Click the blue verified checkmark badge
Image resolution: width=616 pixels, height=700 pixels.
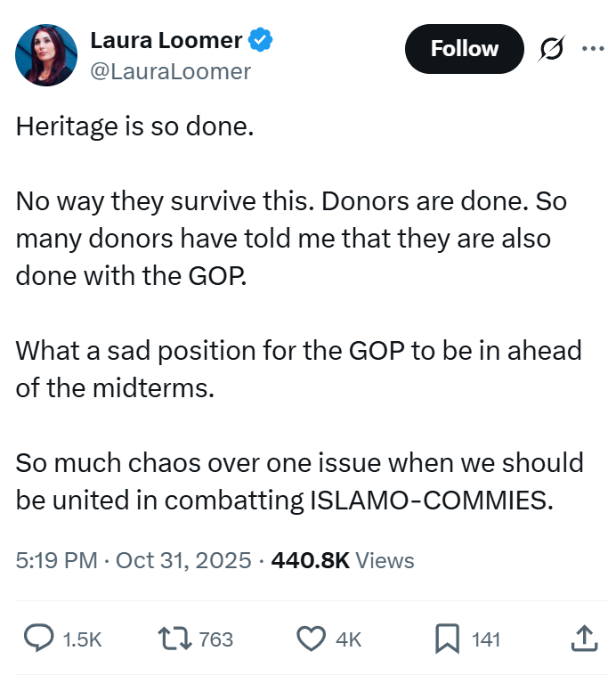point(261,40)
